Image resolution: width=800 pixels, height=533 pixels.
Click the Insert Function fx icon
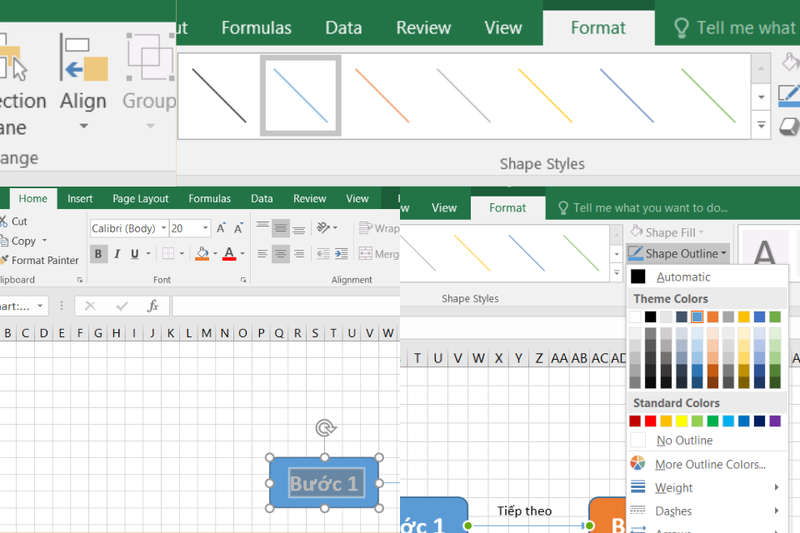click(152, 306)
